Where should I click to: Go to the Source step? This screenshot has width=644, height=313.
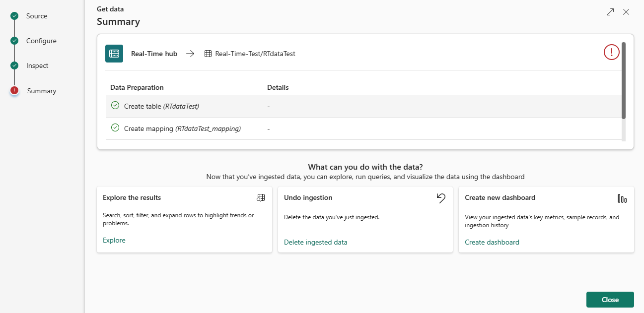37,16
